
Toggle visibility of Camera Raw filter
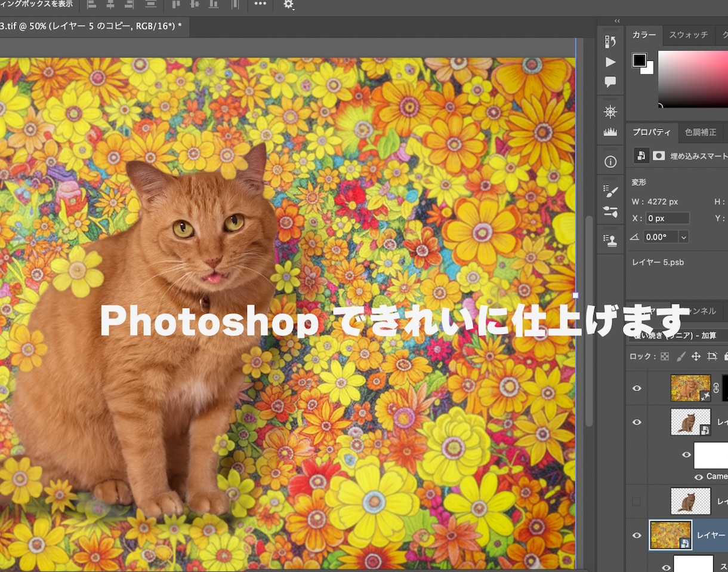coord(699,476)
